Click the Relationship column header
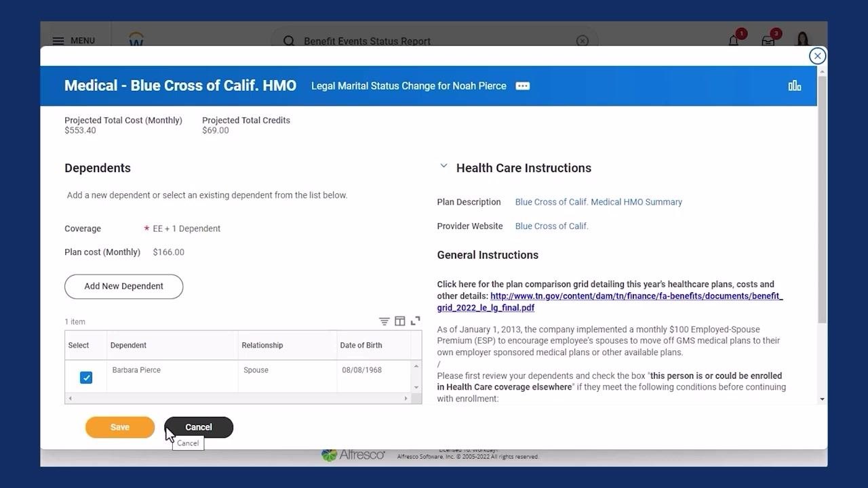This screenshot has width=868, height=488. 288,345
